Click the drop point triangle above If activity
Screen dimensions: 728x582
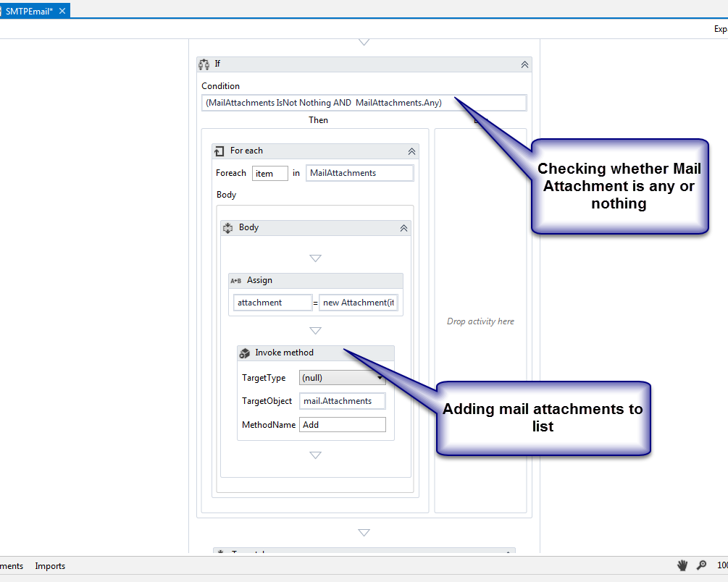pyautogui.click(x=364, y=42)
